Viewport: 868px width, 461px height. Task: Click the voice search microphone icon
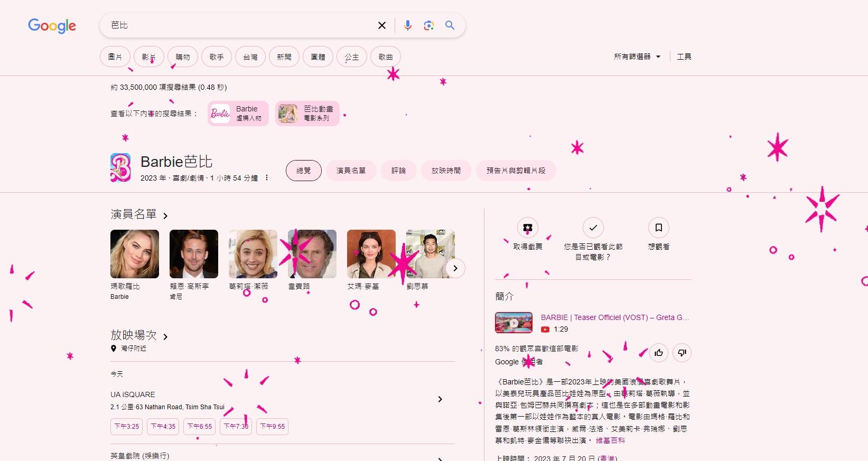pos(407,25)
